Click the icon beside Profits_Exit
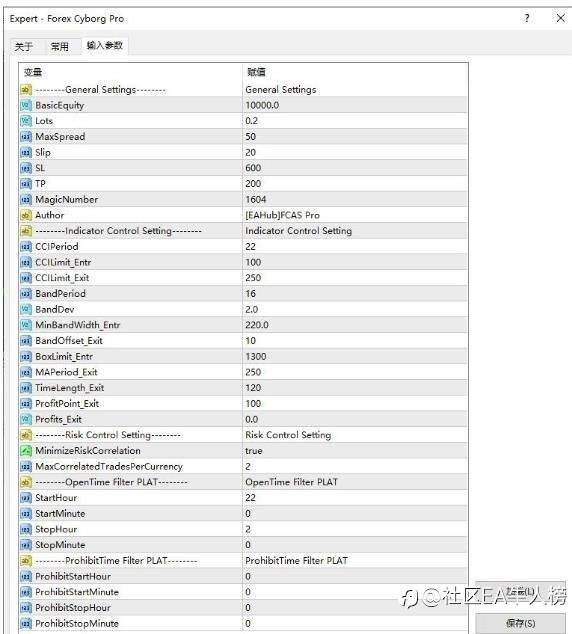 point(26,419)
